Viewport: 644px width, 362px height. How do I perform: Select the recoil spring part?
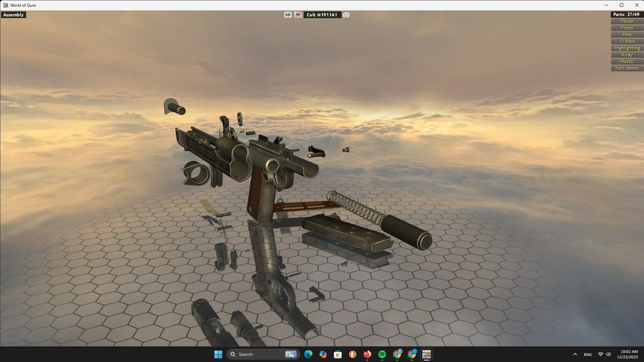coord(356,207)
